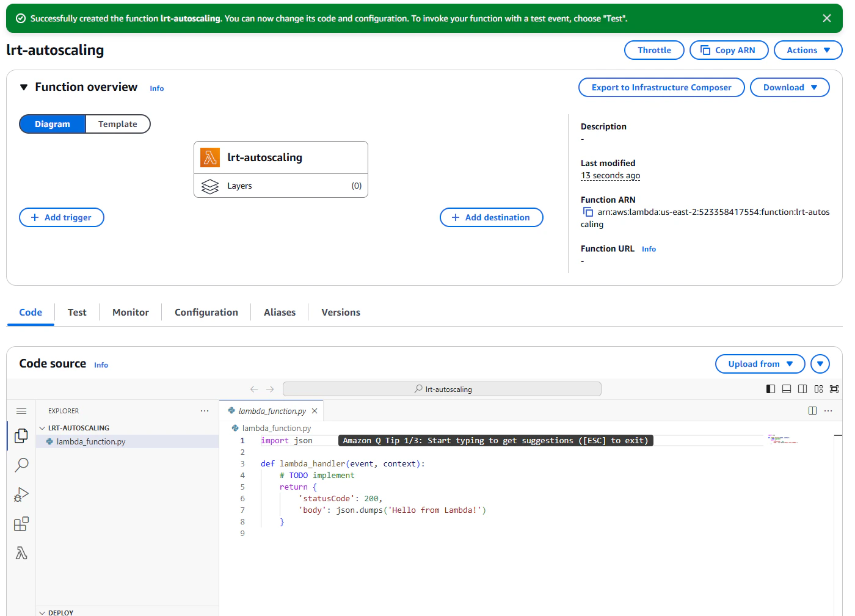Open the Explorer more actions ellipsis
The height and width of the screenshot is (616, 855).
(x=205, y=411)
